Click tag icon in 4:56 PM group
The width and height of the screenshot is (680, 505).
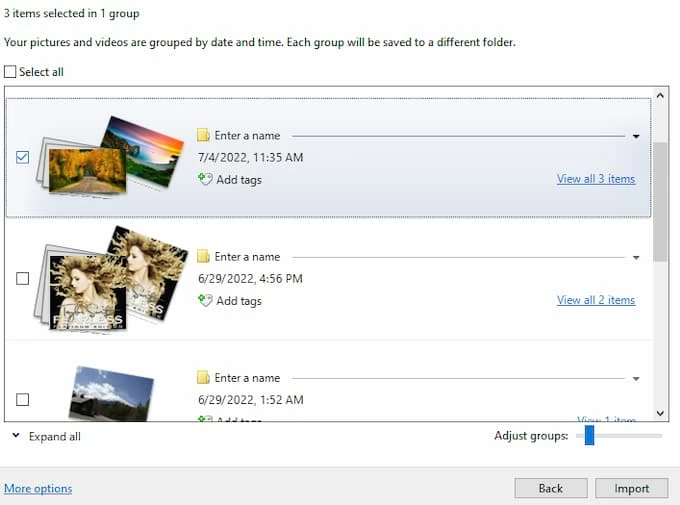tap(204, 300)
